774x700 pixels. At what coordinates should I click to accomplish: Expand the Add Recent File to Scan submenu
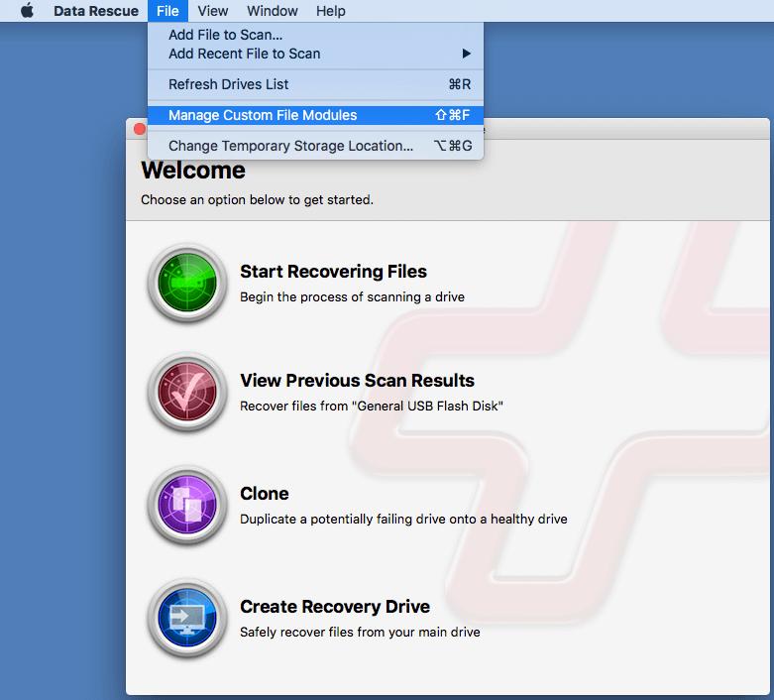[x=315, y=54]
